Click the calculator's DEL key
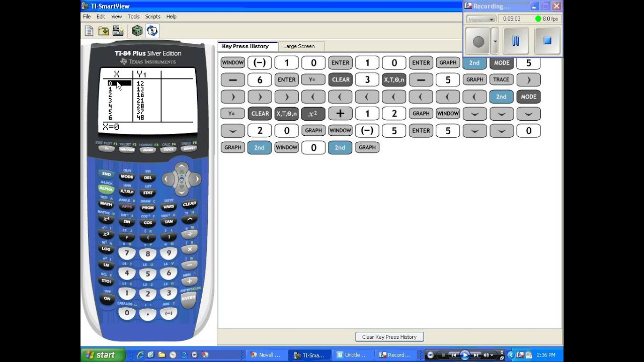 pos(148,177)
